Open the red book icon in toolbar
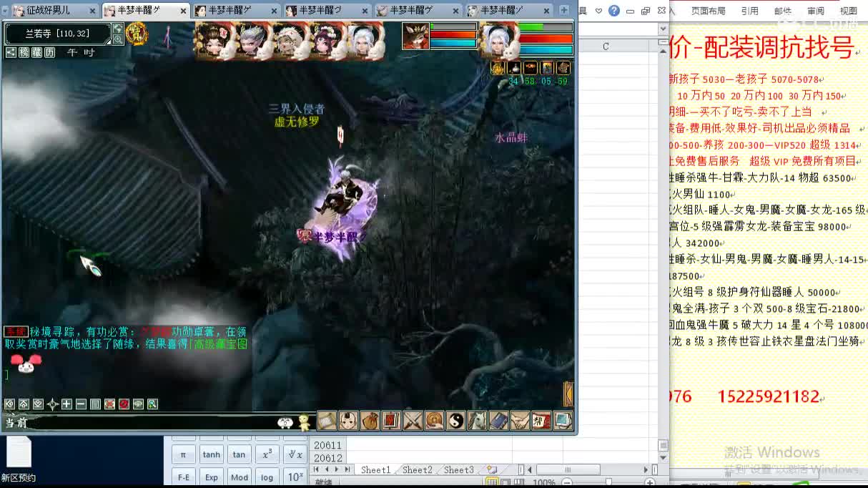The image size is (868, 488). pyautogui.click(x=391, y=421)
